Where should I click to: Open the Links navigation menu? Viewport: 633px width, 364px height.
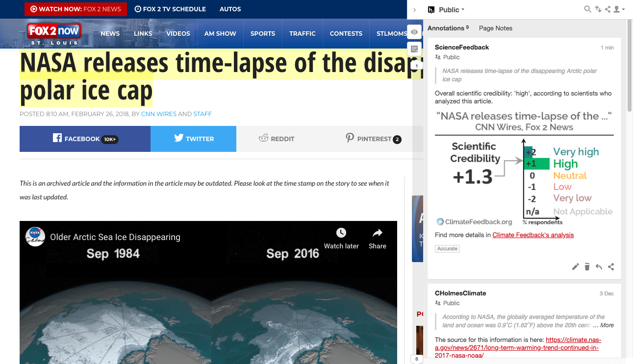[x=143, y=34]
